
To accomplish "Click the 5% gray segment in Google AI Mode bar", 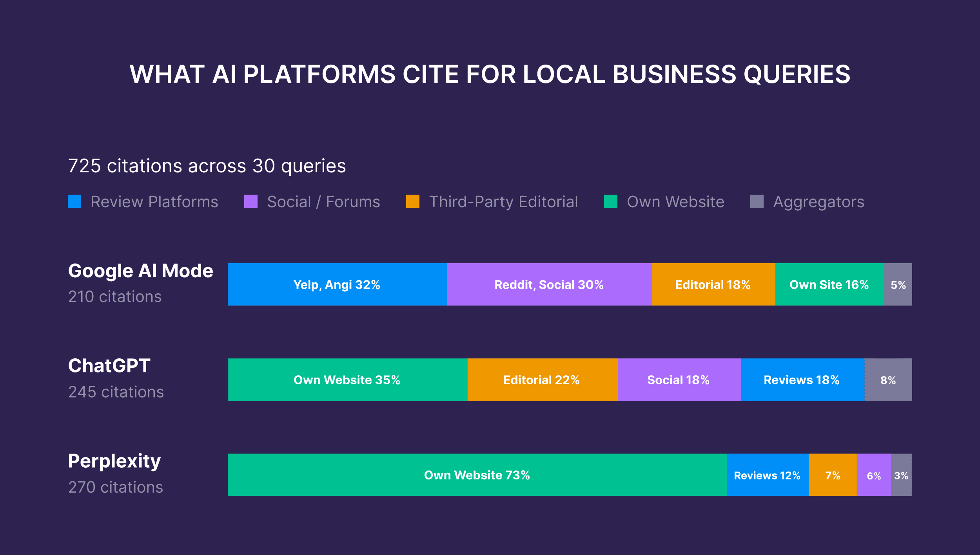I will point(898,285).
